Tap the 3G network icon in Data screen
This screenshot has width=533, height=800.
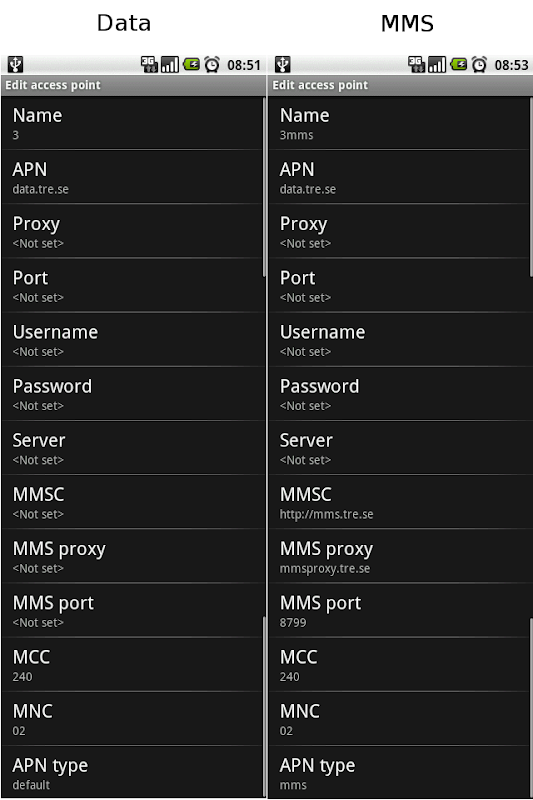click(x=149, y=64)
